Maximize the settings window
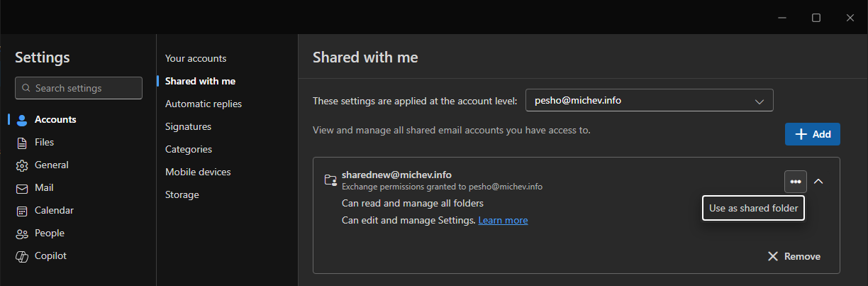868x286 pixels. click(816, 17)
